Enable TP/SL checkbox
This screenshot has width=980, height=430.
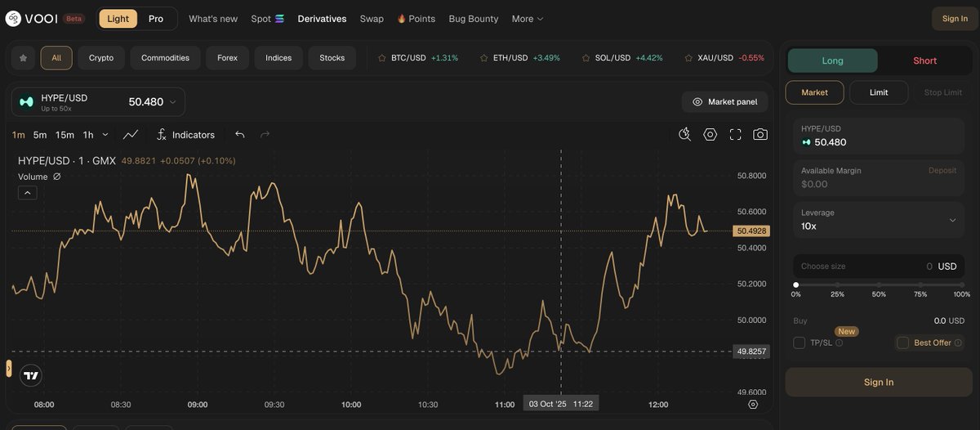coord(800,343)
